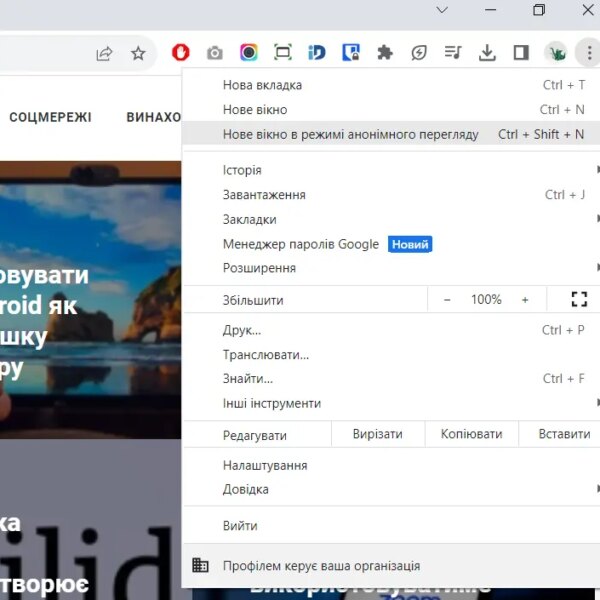Expand the Довідка submenu
Viewport: 600px width, 600px height.
coord(391,489)
